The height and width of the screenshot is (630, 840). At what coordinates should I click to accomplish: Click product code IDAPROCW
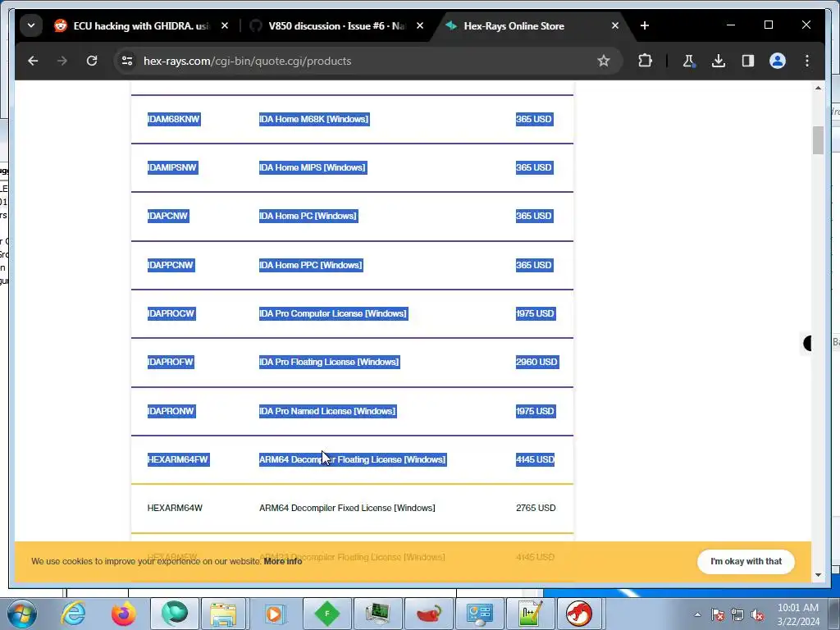[x=171, y=313]
